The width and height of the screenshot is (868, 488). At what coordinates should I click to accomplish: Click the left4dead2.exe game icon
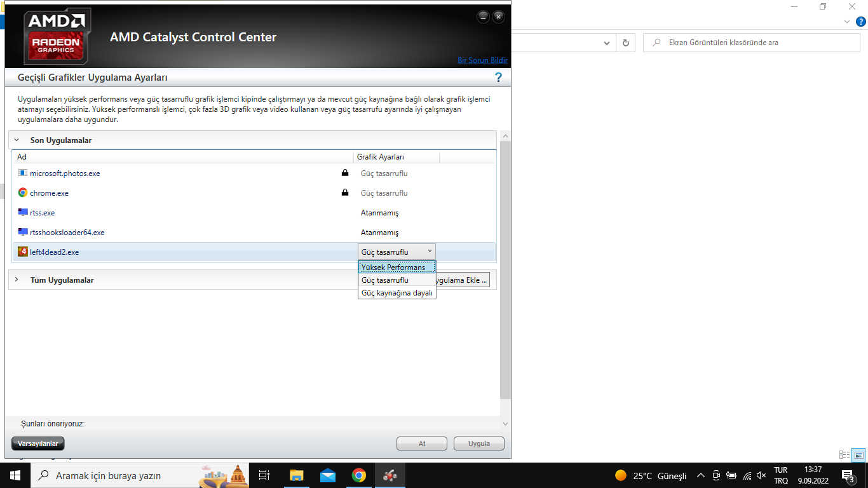point(23,252)
